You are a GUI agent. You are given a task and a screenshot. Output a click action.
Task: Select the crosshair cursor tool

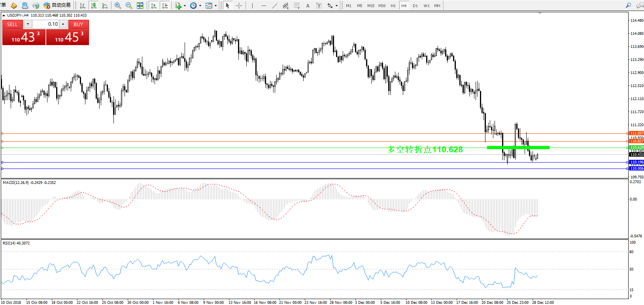[x=239, y=6]
